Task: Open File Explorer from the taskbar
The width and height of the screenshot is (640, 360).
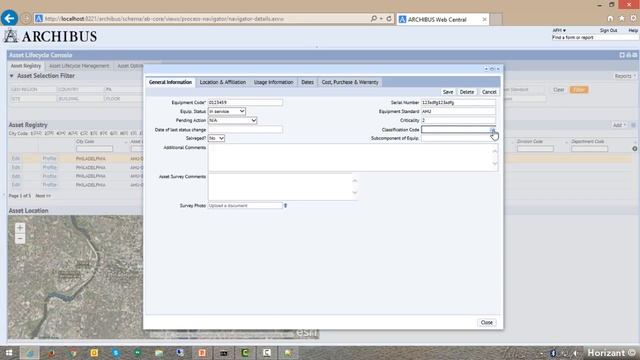Action: (159, 353)
